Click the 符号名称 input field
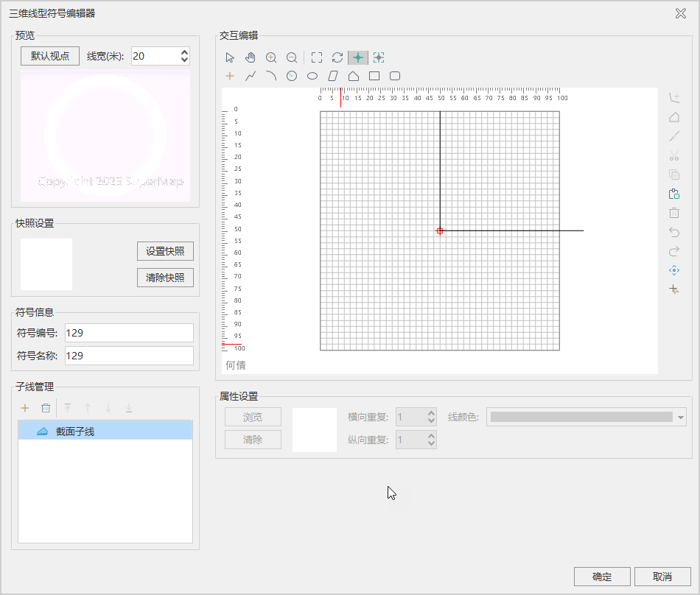 (x=129, y=356)
